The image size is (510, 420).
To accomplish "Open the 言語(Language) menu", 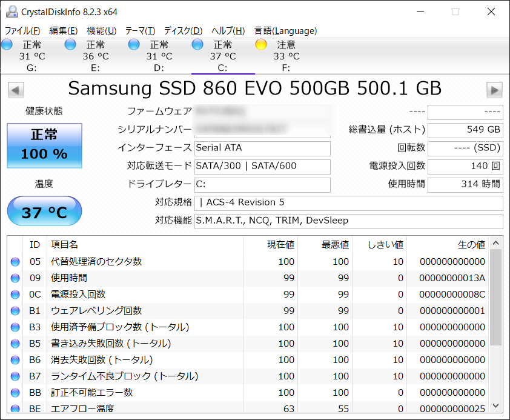I will coord(285,30).
